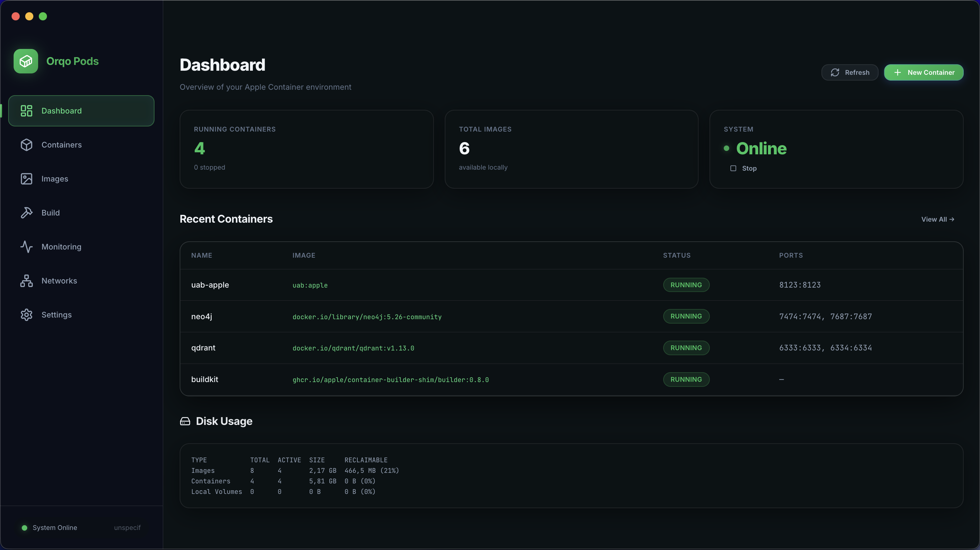Click the Build hammer icon
The width and height of the screenshot is (980, 550).
(26, 212)
